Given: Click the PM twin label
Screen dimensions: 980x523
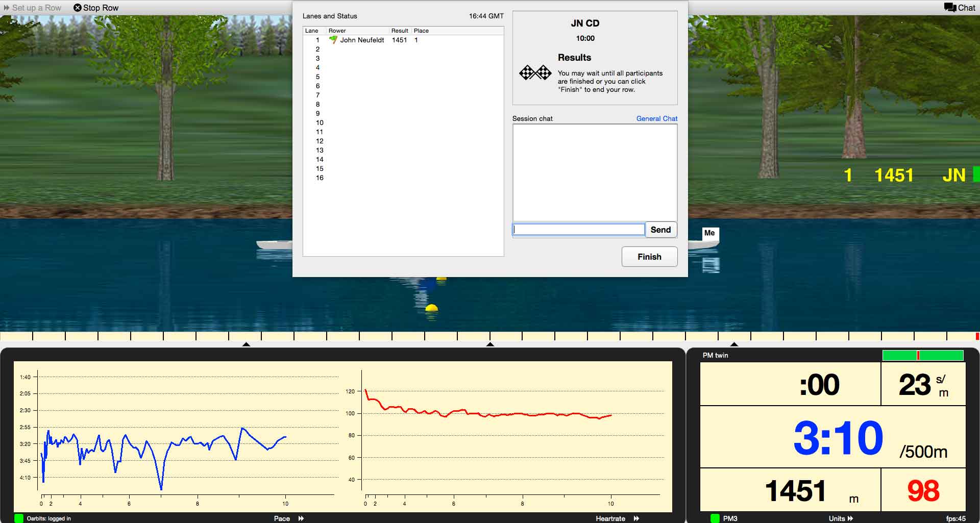Looking at the screenshot, I should click(x=715, y=355).
